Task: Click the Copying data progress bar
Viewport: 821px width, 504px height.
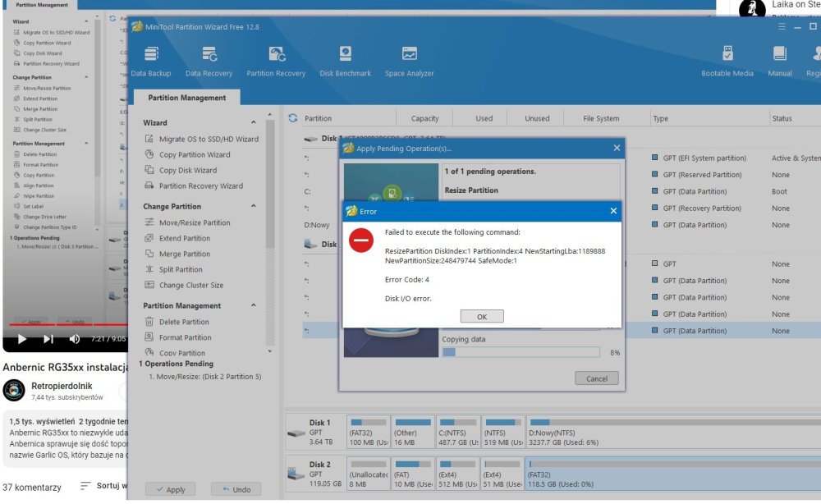Action: tap(521, 352)
